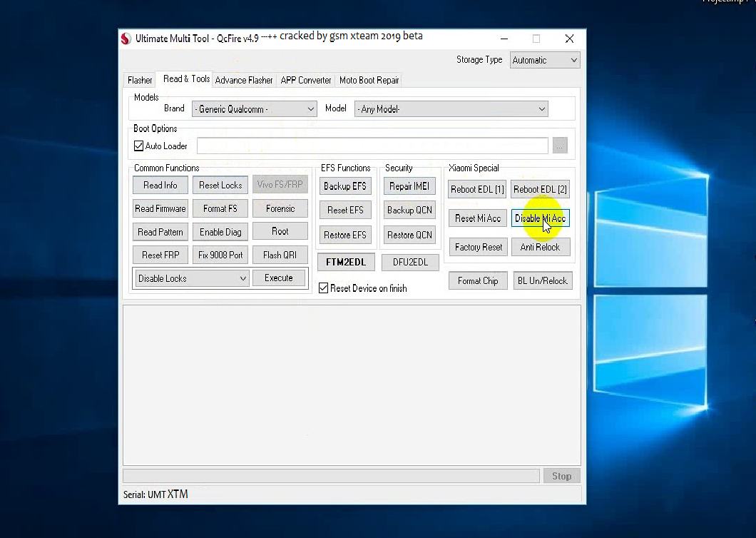Open the Brand dropdown list
The height and width of the screenshot is (538, 756).
[x=254, y=109]
